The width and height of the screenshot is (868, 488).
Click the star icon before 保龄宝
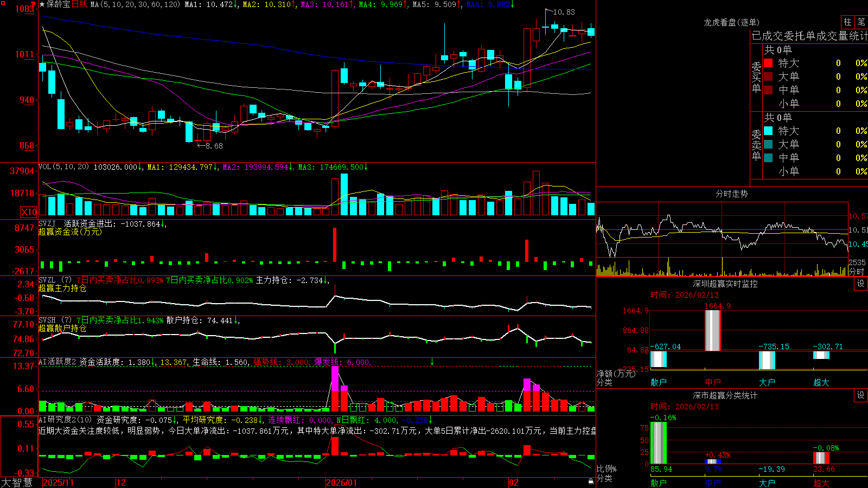pos(42,4)
